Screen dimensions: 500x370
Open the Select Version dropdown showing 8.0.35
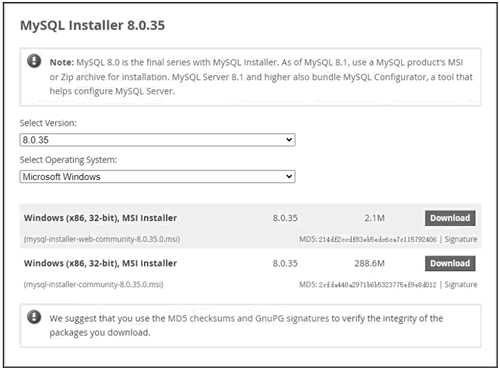tap(157, 140)
